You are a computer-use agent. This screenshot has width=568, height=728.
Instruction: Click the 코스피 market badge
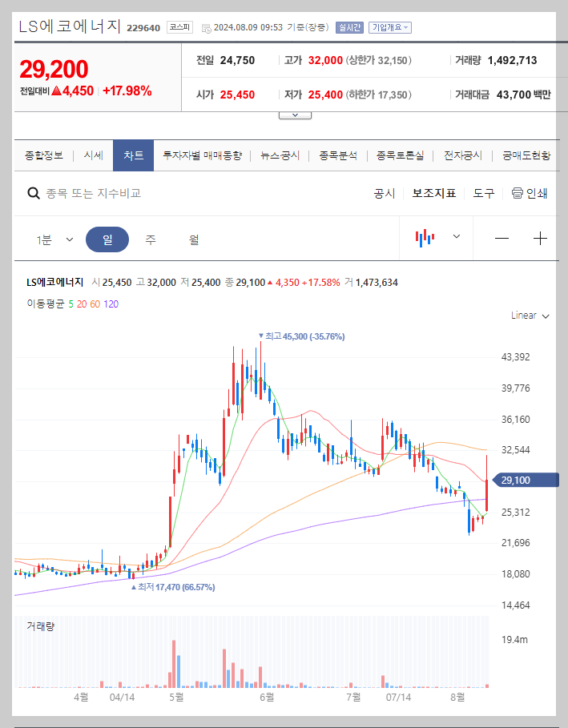click(x=179, y=27)
